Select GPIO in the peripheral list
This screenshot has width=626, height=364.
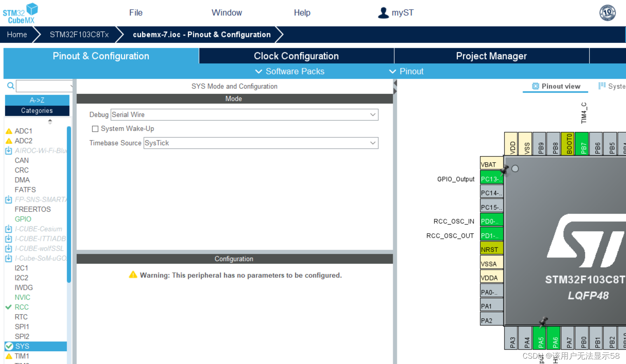[23, 219]
